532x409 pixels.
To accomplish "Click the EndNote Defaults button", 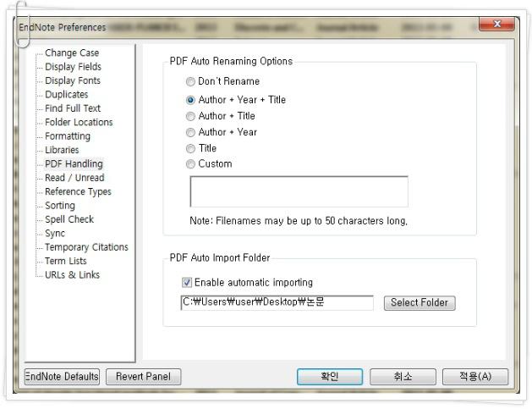I will click(62, 377).
